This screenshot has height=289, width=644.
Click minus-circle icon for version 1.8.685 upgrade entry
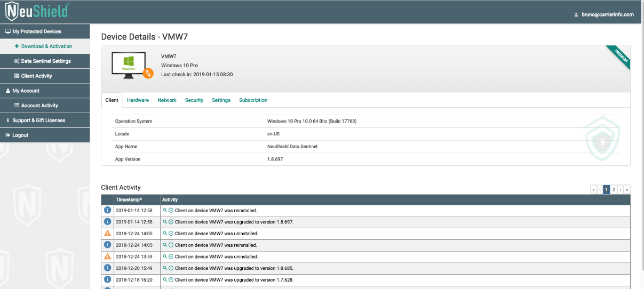click(171, 268)
